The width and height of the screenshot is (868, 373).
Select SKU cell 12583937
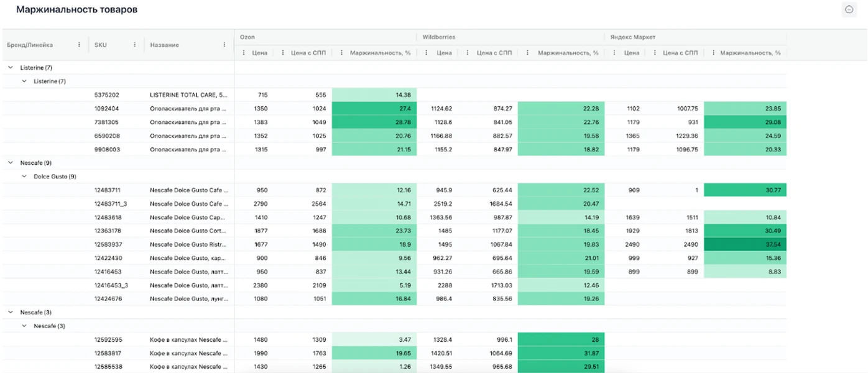(108, 244)
